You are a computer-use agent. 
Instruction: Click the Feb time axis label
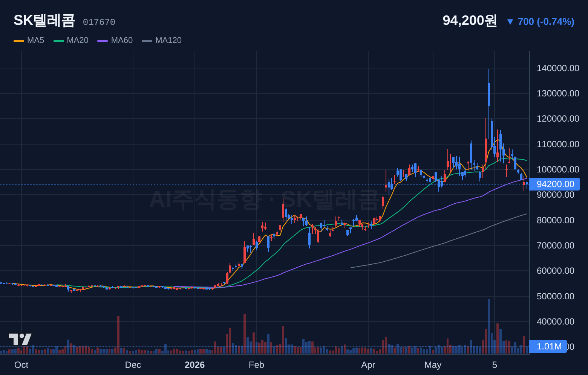tap(256, 365)
